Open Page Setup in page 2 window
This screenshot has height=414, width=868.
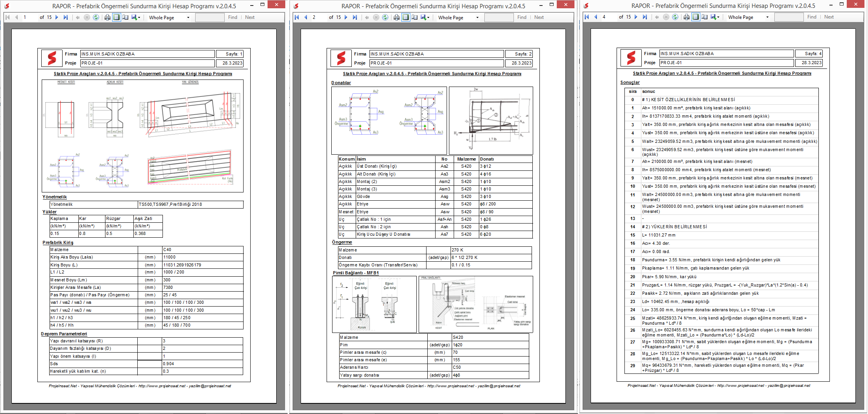[x=414, y=17]
